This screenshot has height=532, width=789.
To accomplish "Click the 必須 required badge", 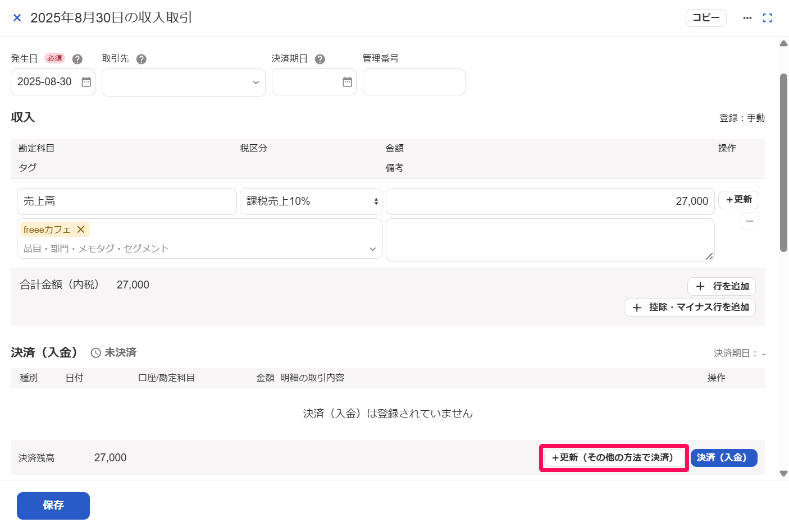I will pos(55,58).
